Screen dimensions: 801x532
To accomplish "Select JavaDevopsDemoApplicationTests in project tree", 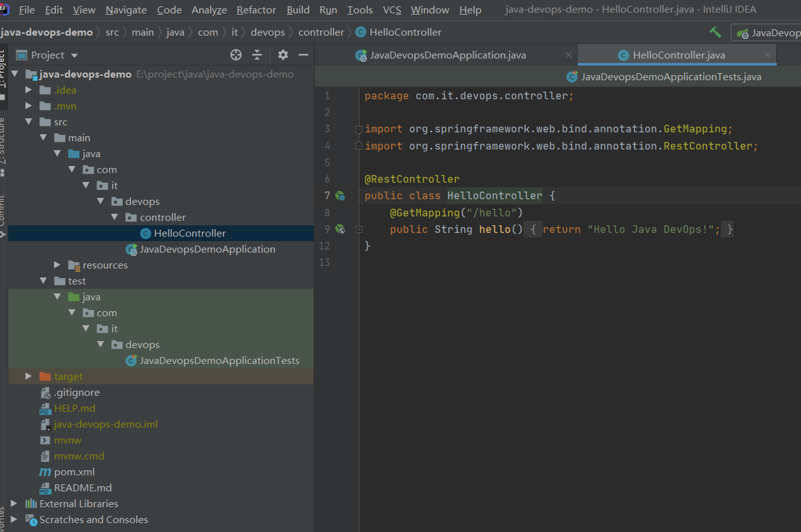I will point(219,361).
